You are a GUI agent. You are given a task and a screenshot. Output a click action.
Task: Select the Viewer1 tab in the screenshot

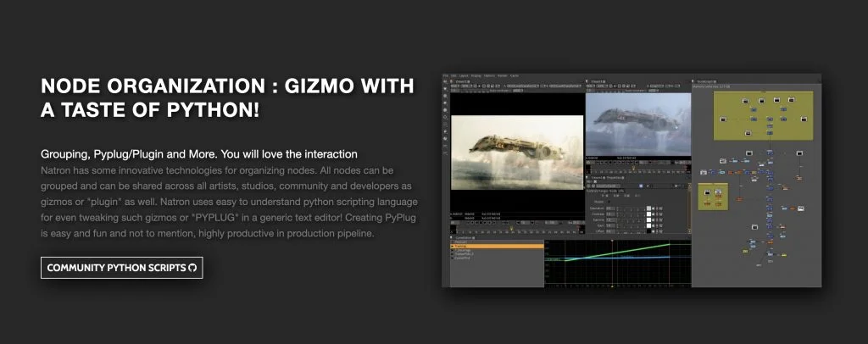462,82
